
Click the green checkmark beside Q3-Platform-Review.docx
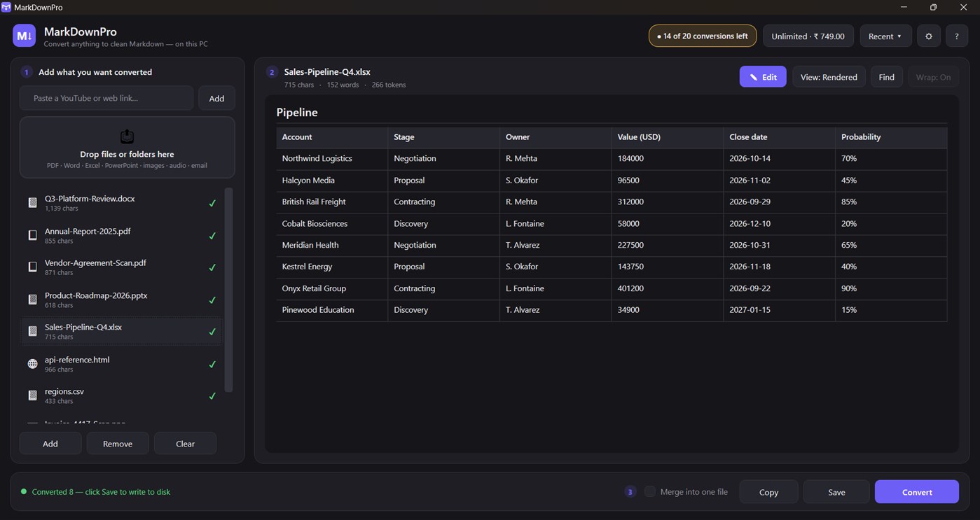click(212, 203)
